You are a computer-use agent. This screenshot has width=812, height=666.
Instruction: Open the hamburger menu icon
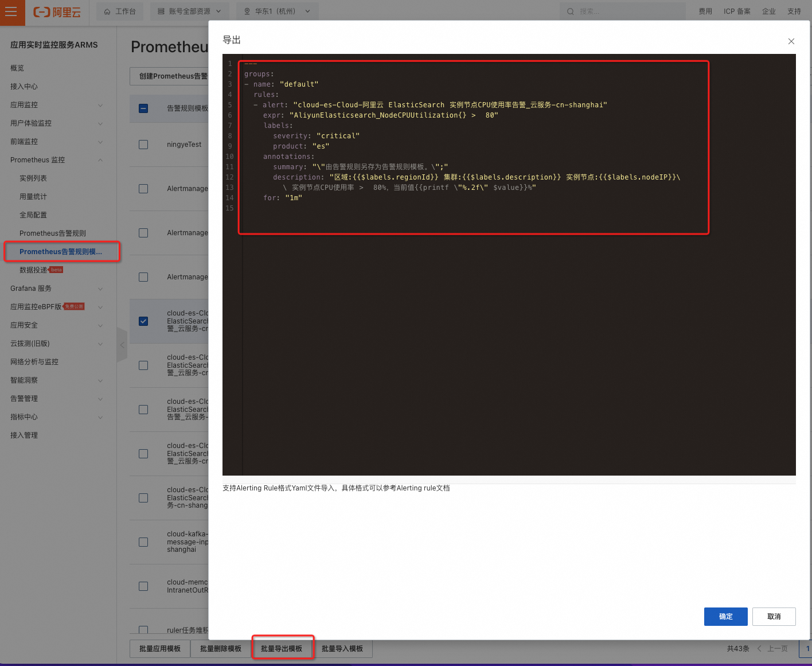(x=11, y=11)
